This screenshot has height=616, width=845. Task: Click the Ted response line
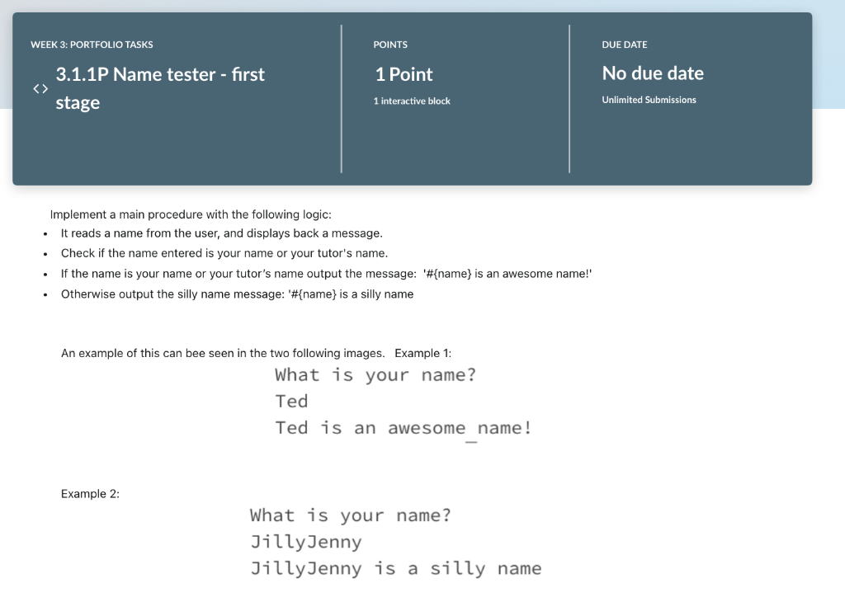(x=290, y=402)
